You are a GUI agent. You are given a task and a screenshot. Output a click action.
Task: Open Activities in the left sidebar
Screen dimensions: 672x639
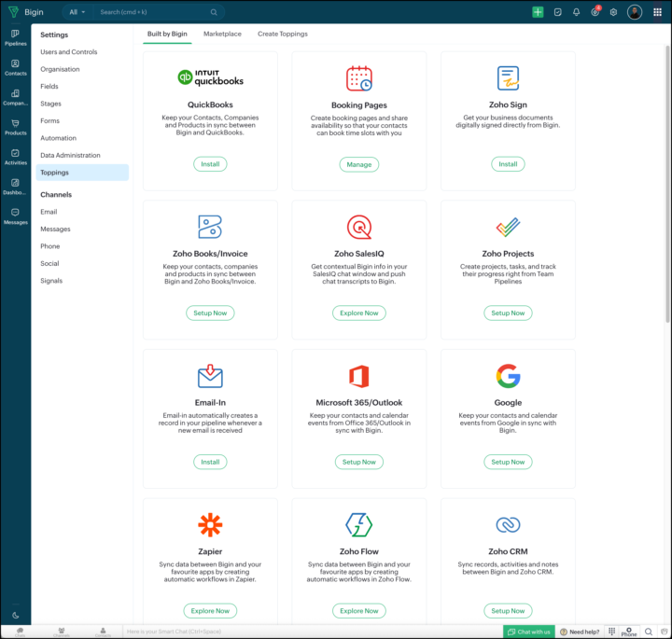tap(16, 157)
